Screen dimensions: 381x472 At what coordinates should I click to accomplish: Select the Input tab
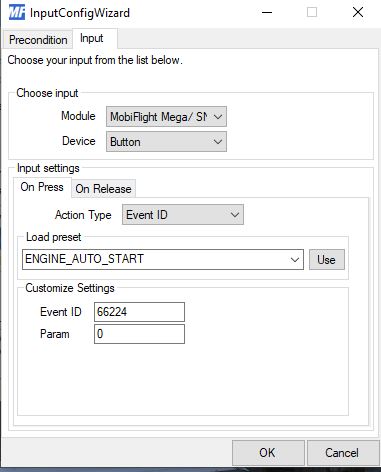click(x=92, y=38)
